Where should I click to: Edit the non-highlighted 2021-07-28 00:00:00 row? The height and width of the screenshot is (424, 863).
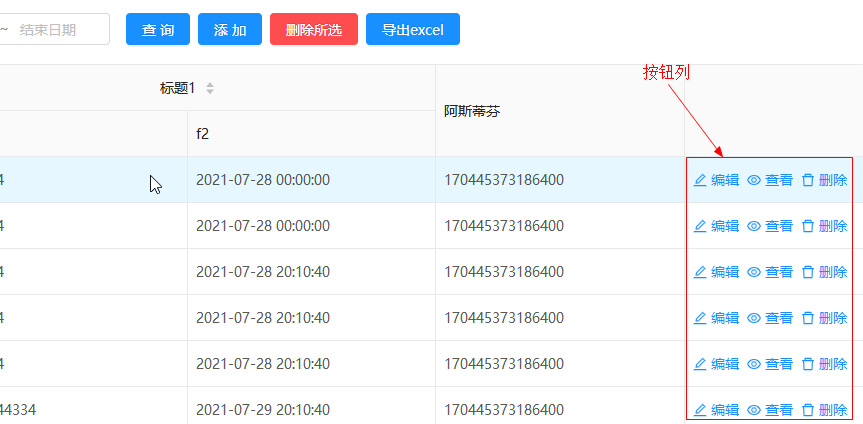[716, 226]
